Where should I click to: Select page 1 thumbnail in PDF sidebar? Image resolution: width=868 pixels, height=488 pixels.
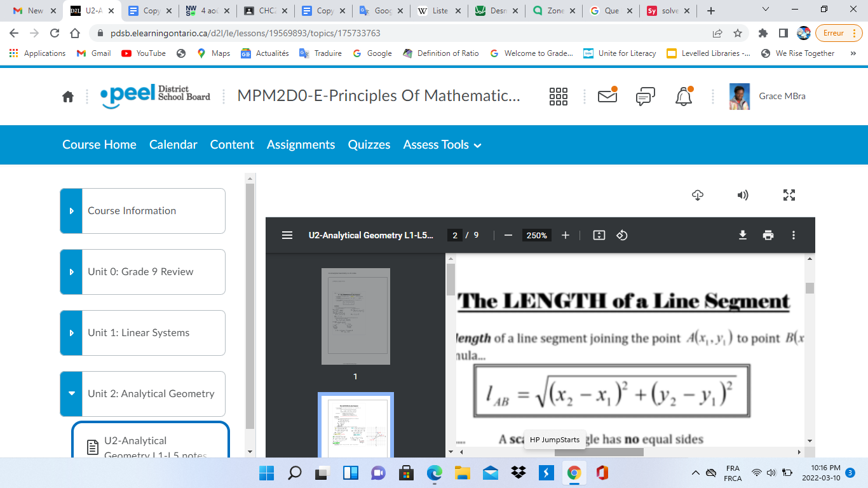pyautogui.click(x=355, y=316)
